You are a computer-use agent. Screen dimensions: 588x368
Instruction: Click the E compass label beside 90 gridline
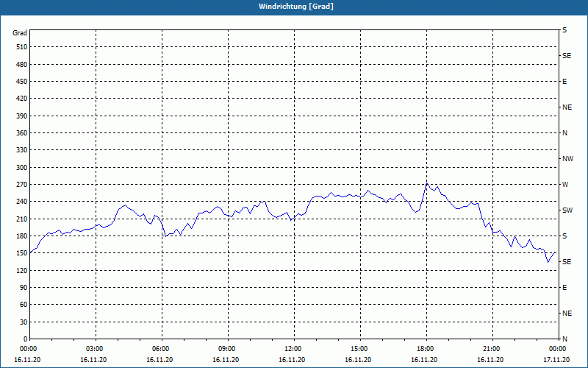[x=564, y=288]
